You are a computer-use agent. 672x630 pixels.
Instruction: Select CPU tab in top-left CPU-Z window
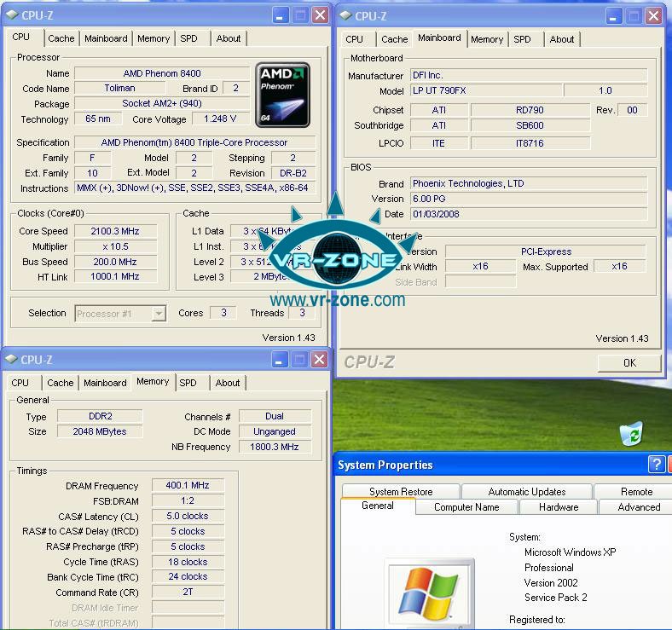(21, 37)
